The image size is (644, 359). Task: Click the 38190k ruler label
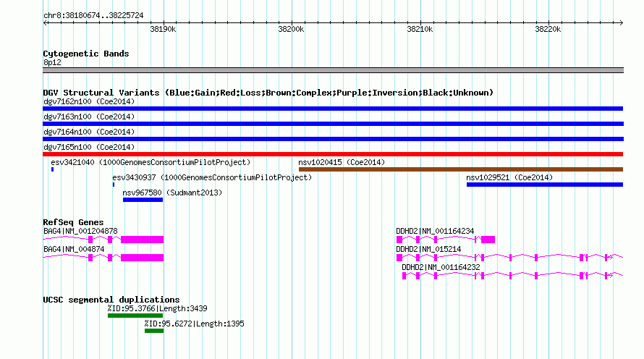click(163, 29)
